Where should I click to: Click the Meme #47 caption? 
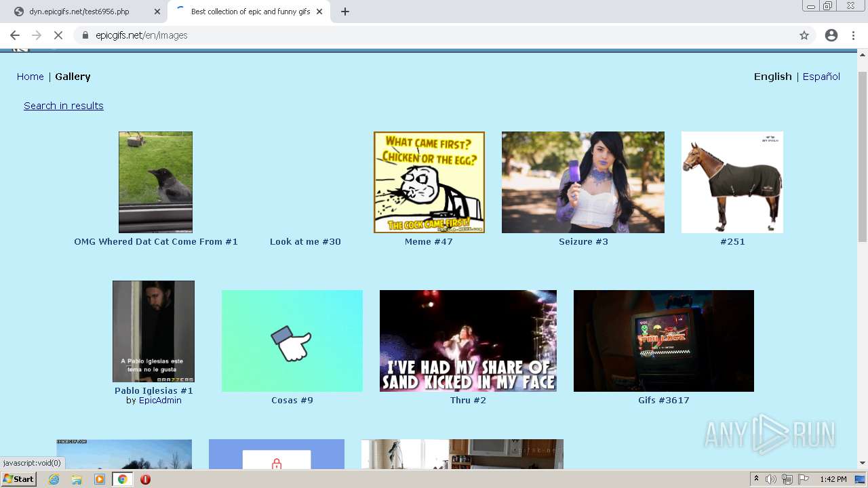pyautogui.click(x=429, y=242)
